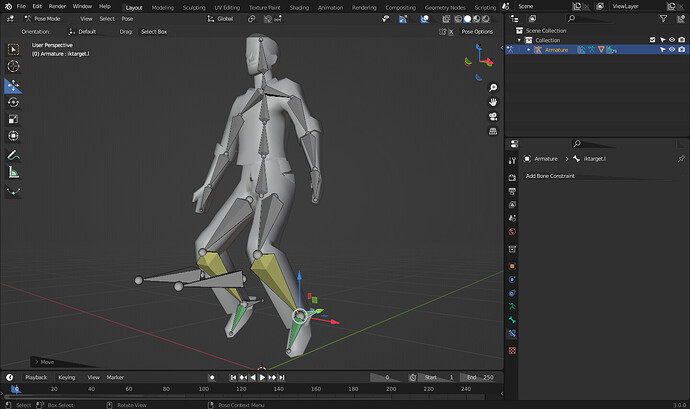
Task: Open the Global transform orientation dropdown
Action: 220,19
